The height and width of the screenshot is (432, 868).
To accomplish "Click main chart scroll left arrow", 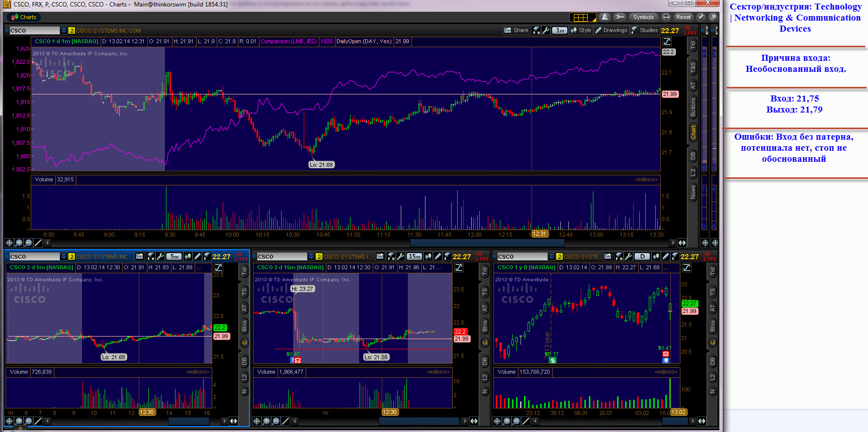I will [x=47, y=243].
